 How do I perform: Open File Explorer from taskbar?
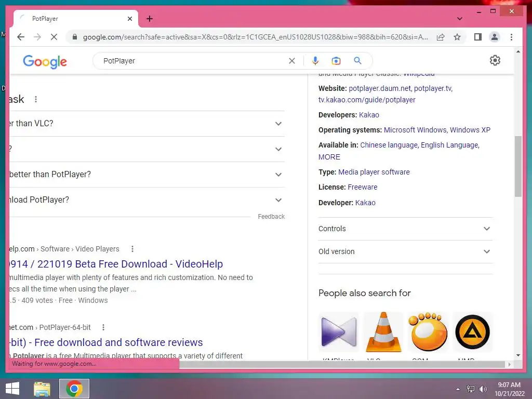click(42, 389)
